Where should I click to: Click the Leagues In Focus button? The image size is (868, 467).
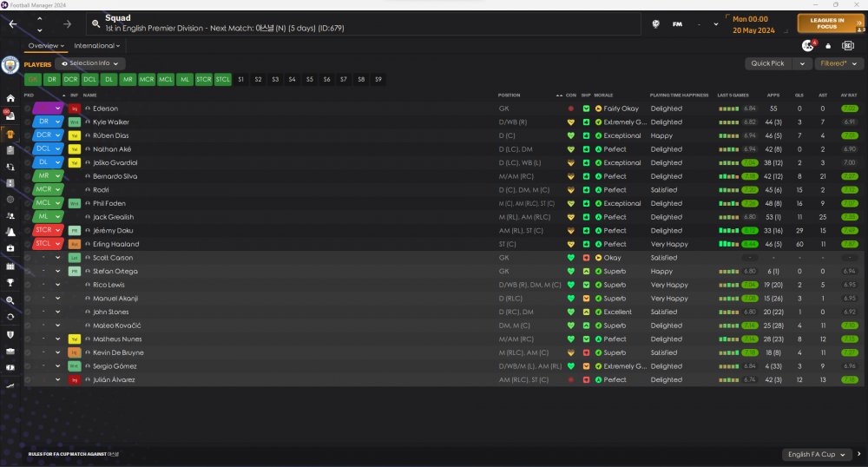[831, 23]
